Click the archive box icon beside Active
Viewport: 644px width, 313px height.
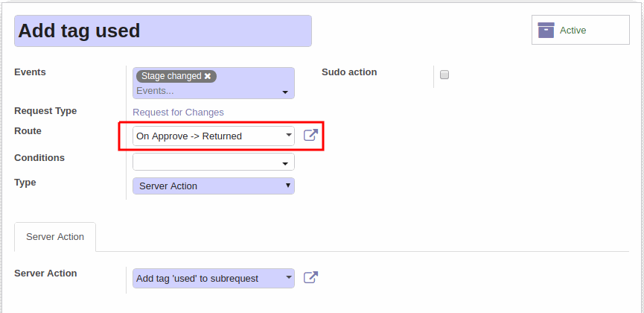pyautogui.click(x=546, y=30)
